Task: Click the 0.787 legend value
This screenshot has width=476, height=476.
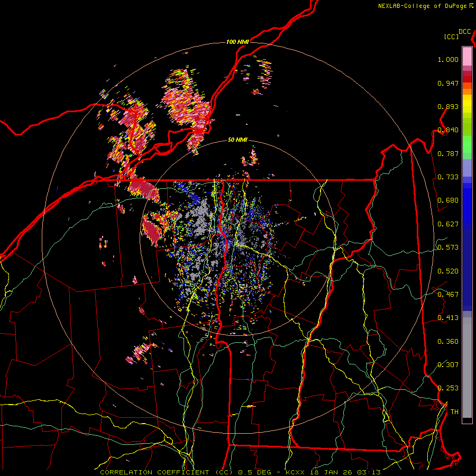Action: [448, 153]
